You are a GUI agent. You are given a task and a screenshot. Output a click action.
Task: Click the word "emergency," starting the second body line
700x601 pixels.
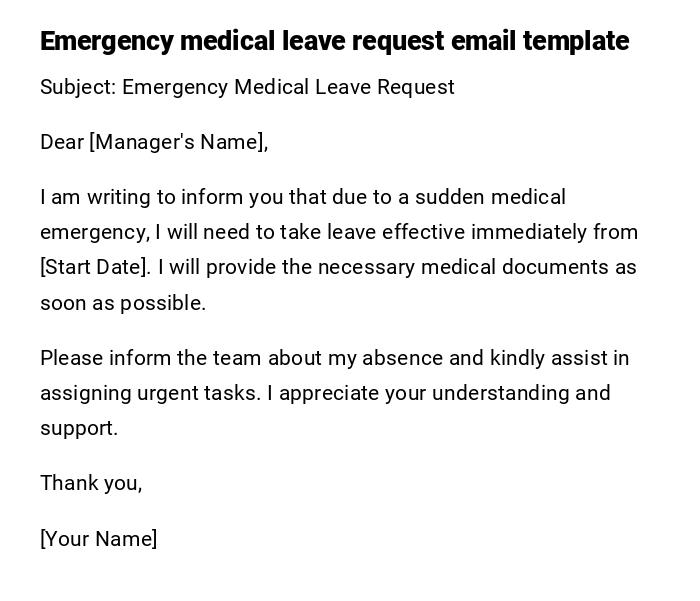coord(94,233)
